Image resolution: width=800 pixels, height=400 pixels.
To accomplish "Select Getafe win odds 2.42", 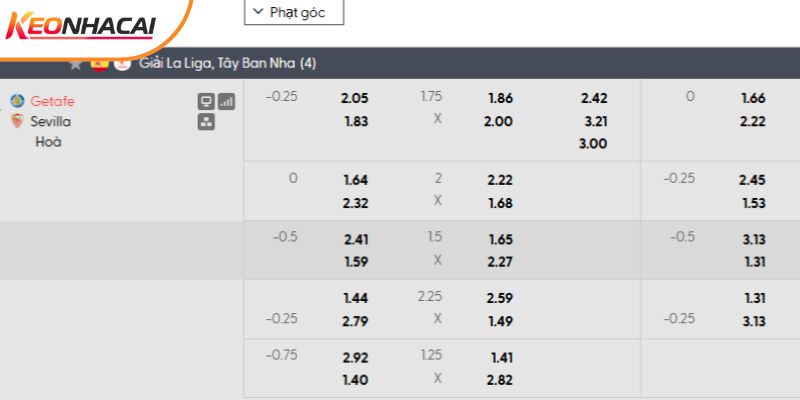I will click(x=593, y=98).
